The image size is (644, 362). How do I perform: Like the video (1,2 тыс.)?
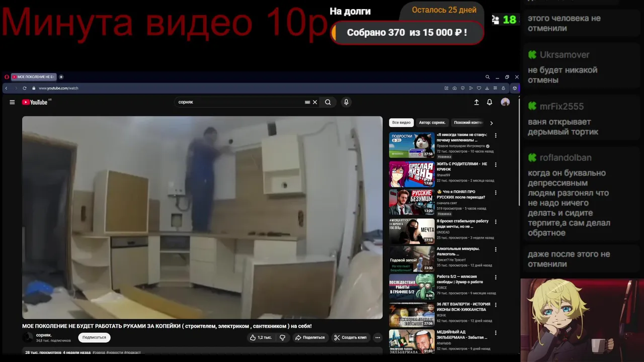(261, 337)
